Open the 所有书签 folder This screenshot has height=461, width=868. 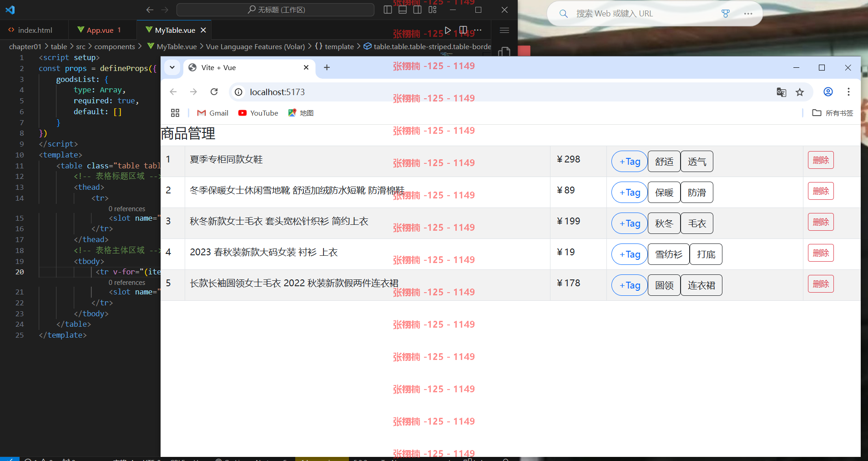point(833,113)
